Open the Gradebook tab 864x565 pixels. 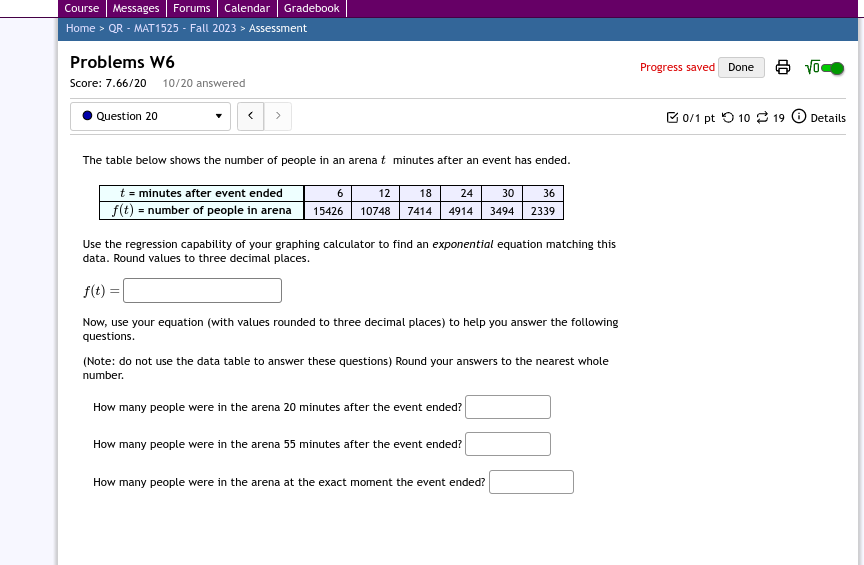[x=311, y=8]
